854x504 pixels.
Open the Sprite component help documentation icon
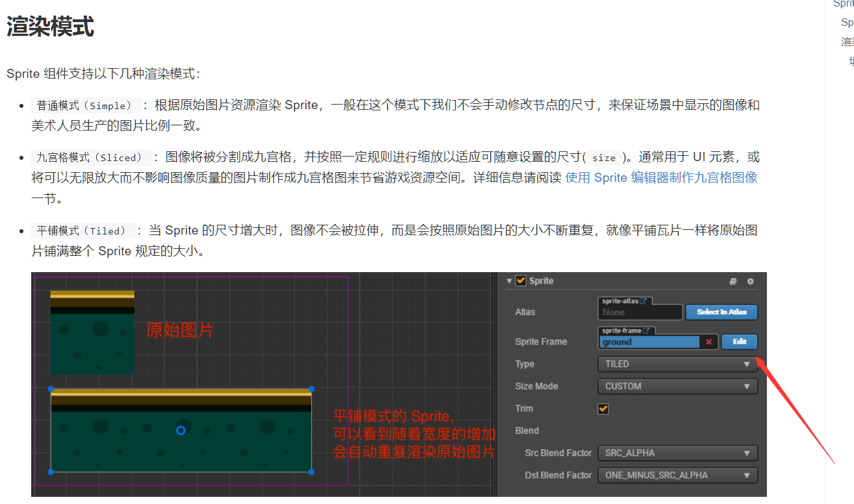[x=733, y=281]
